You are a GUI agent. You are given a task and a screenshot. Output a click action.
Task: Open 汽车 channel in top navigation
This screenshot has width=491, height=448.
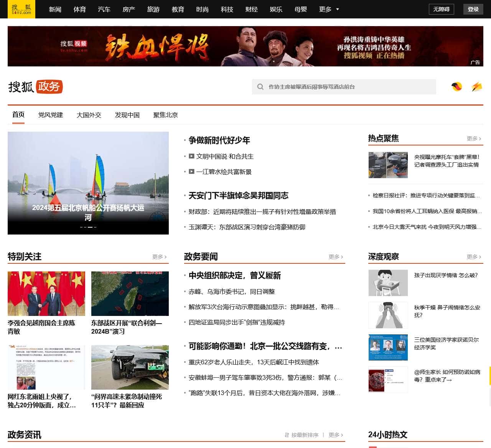pos(104,9)
